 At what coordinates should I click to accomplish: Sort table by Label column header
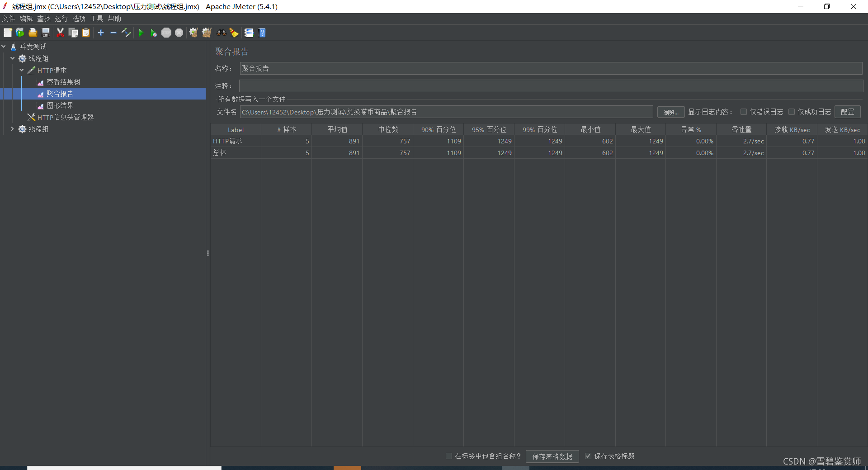236,130
